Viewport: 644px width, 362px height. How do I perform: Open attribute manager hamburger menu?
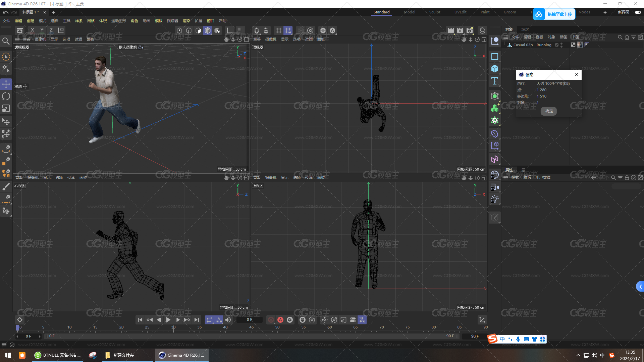[x=506, y=177]
